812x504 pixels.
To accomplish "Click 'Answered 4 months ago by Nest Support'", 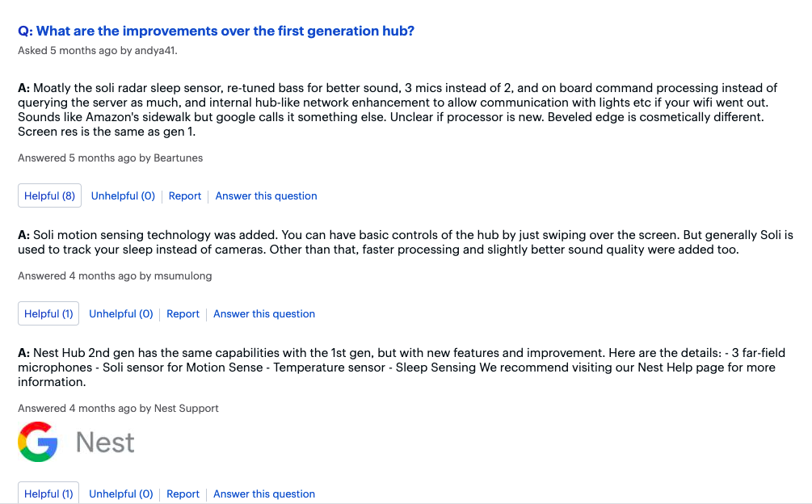I will coord(118,408).
